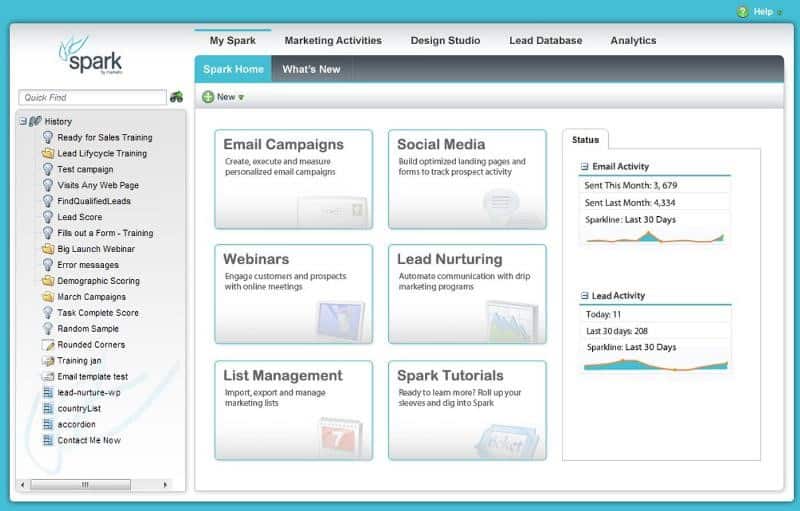Open the Lead Nurturing card
This screenshot has height=511, width=800.
(467, 294)
